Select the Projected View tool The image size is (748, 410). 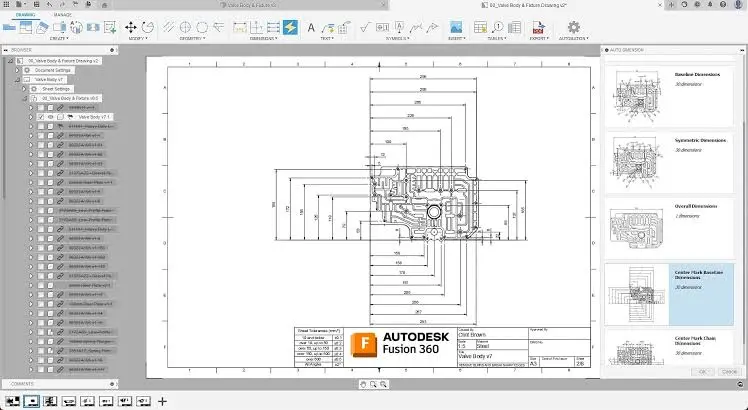(x=26, y=27)
